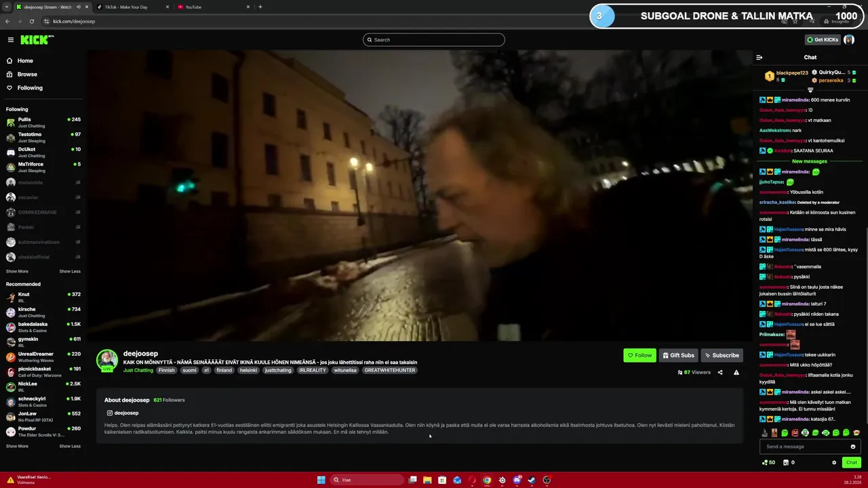
Task: Open chat settings gear icon
Action: coord(834,462)
